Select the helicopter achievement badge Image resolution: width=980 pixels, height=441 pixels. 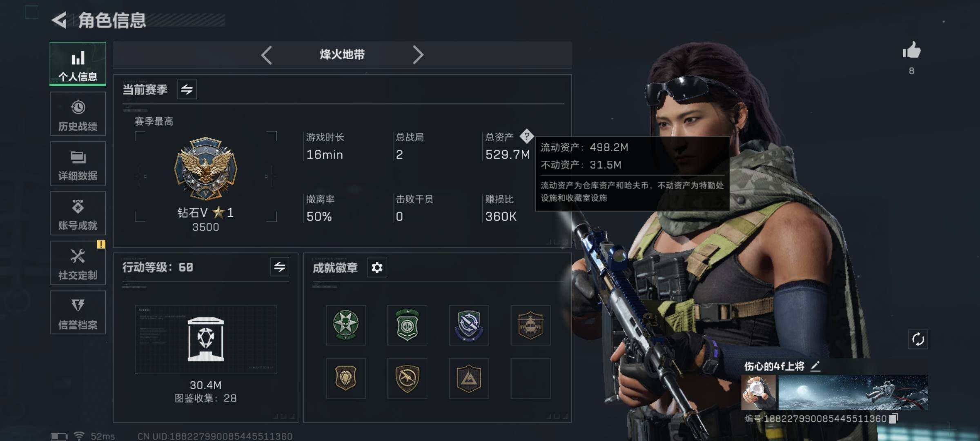[x=530, y=325]
